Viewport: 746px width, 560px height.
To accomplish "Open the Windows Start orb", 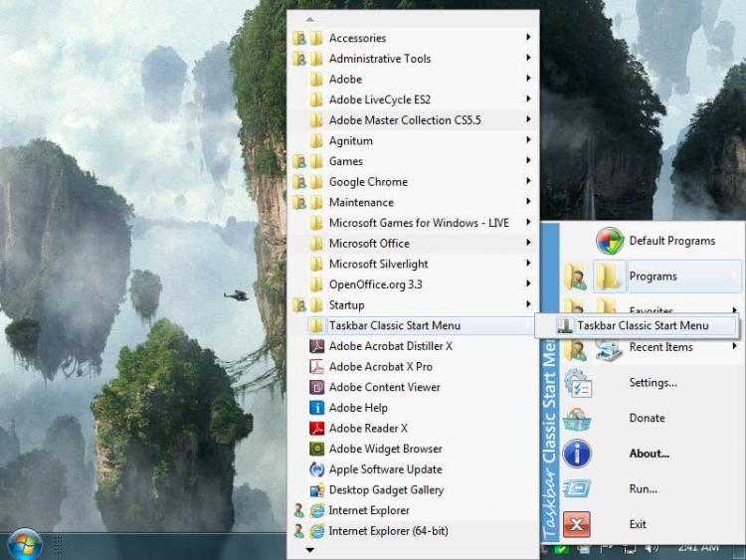I will coord(25,545).
